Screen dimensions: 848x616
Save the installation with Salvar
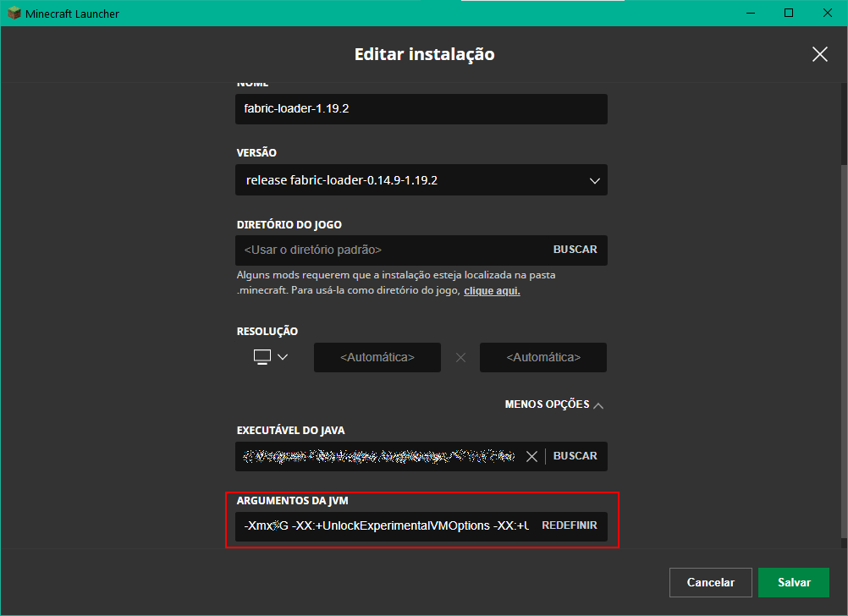pyautogui.click(x=793, y=582)
